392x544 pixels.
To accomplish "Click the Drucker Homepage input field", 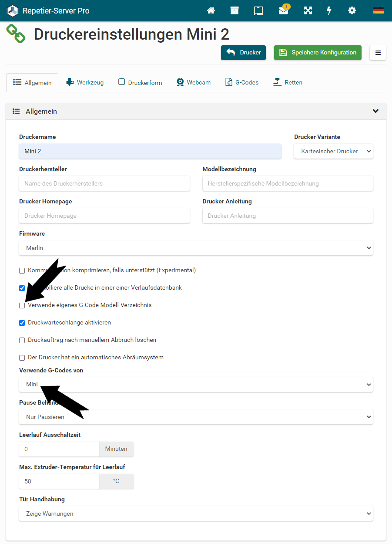I will (104, 216).
